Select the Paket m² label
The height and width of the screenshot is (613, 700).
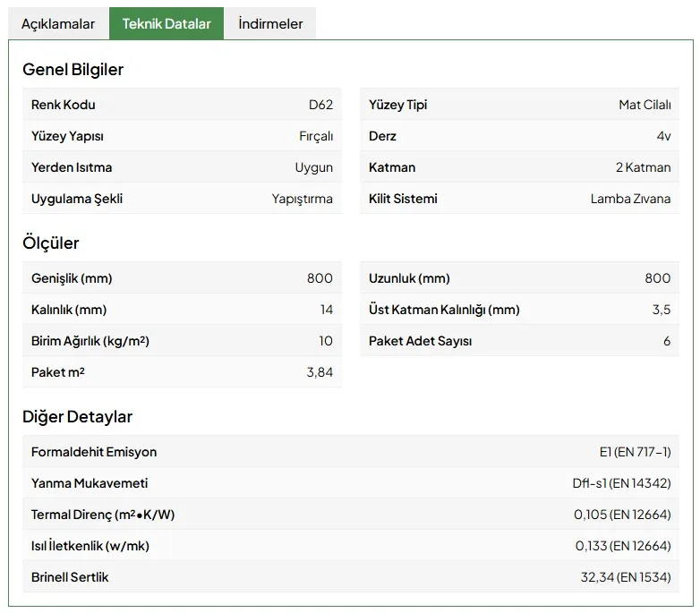[x=57, y=372]
